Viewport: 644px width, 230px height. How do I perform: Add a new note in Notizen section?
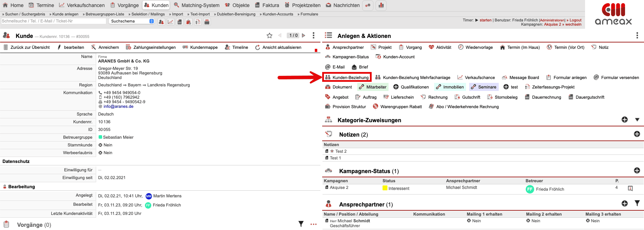pos(637,134)
